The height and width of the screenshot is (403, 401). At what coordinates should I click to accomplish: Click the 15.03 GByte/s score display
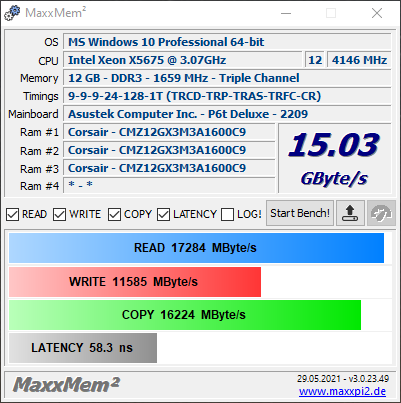pyautogui.click(x=334, y=158)
